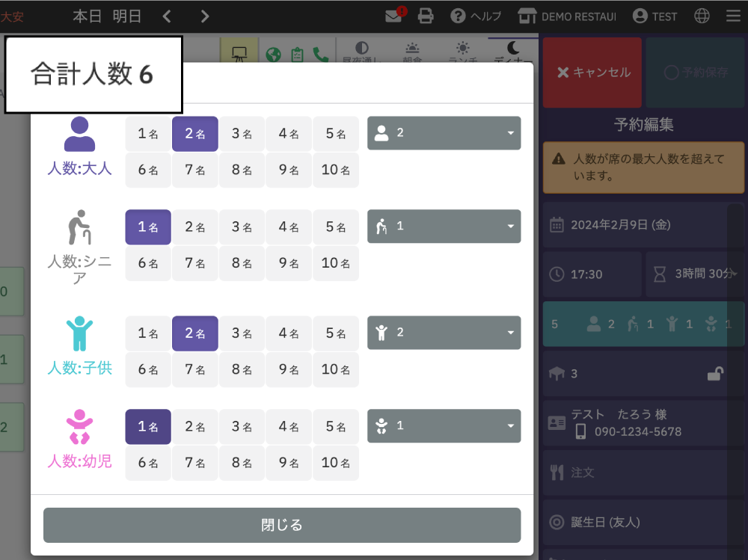Select the lunch sun tab
This screenshot has height=560, width=748.
463,51
